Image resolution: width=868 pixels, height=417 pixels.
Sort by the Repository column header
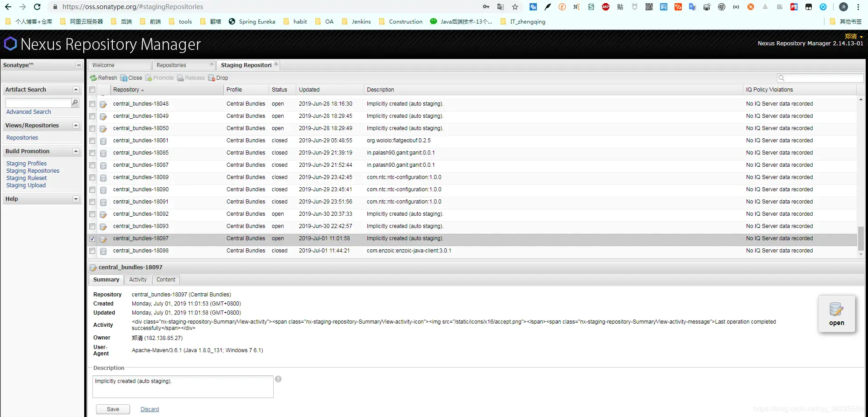[x=167, y=90]
